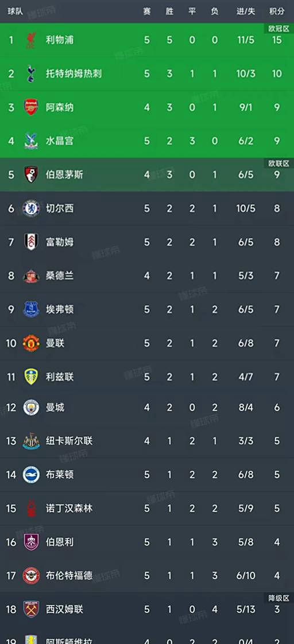Select the Manchester City round crest
The width and height of the screenshot is (294, 644).
tap(31, 408)
